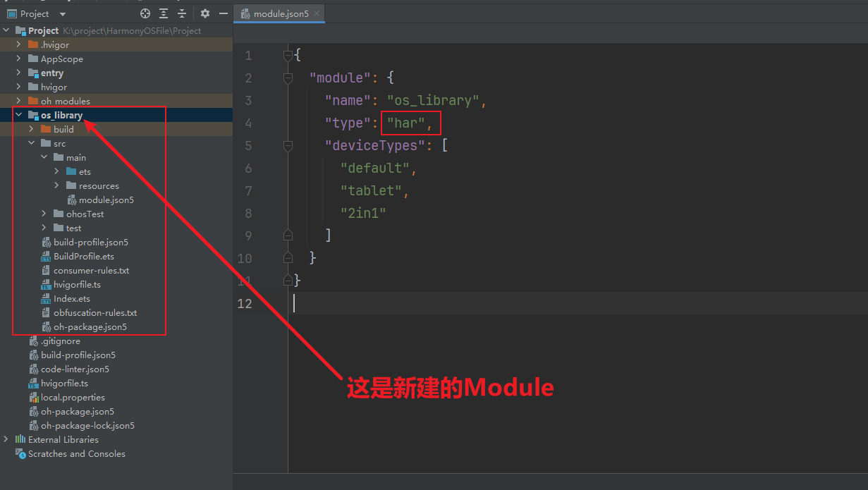Click the obfuscation-rules.txt file icon

[47, 312]
